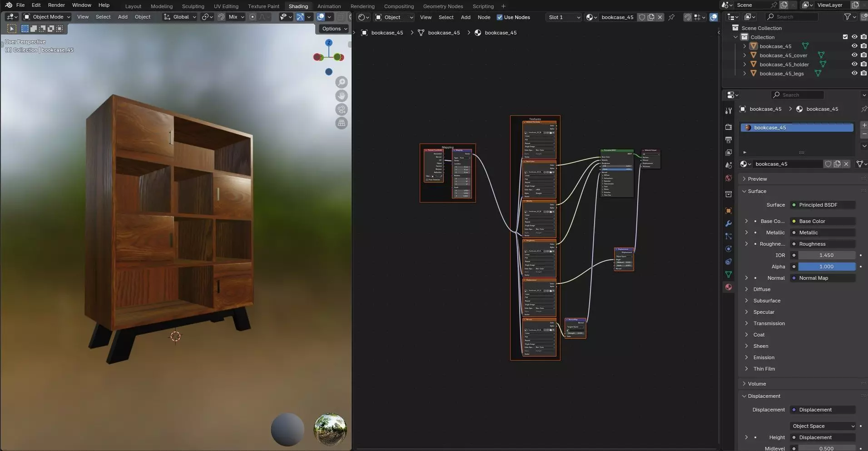
Task: Open the Object Data properties tab
Action: (729, 274)
